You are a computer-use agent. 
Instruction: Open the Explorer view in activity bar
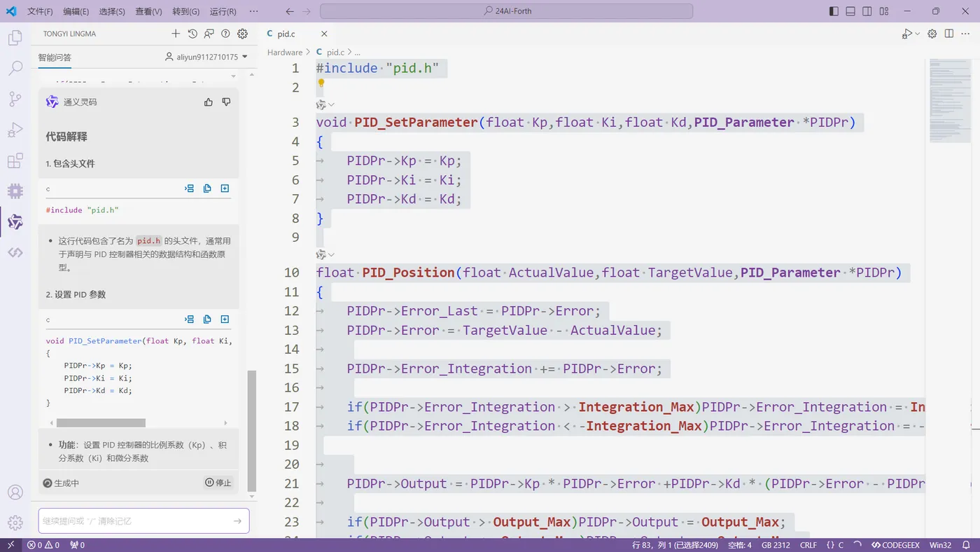(15, 38)
